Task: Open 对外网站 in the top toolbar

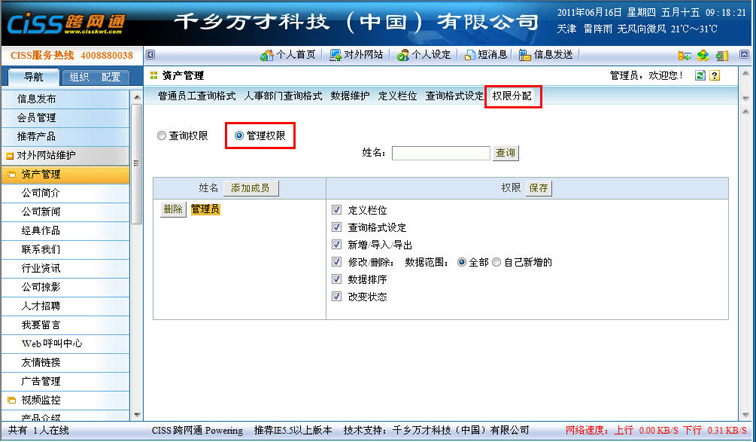Action: coord(356,55)
